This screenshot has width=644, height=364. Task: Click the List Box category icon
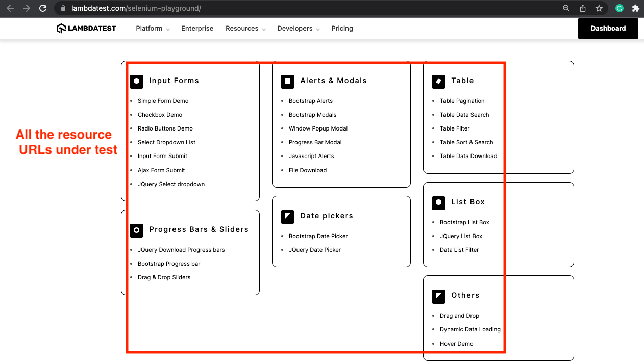point(438,202)
